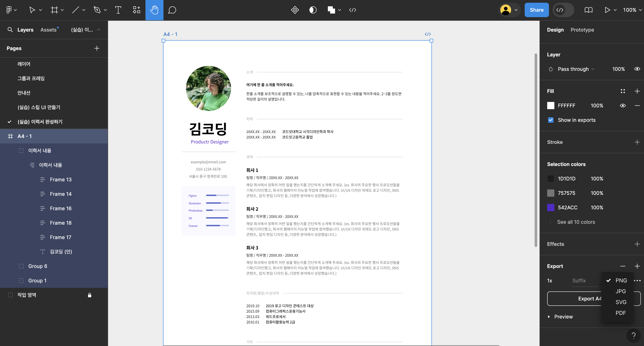Toggle the Dev Mode switch

563,10
